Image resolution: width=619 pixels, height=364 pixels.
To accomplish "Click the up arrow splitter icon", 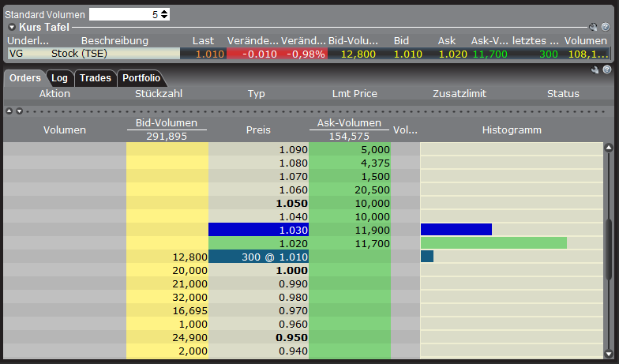I will [9, 111].
